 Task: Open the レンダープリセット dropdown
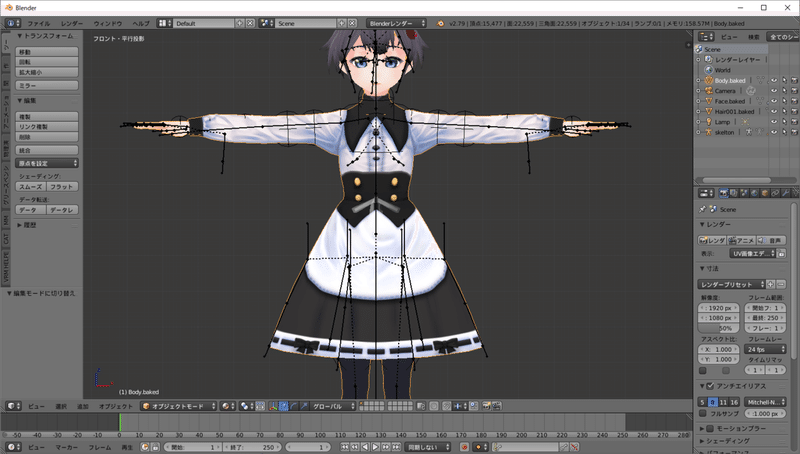pos(731,285)
